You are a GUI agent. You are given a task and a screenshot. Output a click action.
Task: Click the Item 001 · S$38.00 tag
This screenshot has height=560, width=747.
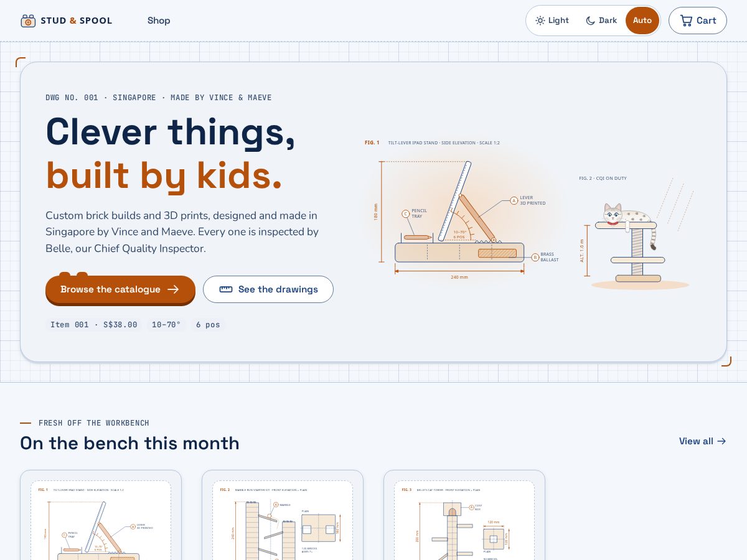(94, 325)
